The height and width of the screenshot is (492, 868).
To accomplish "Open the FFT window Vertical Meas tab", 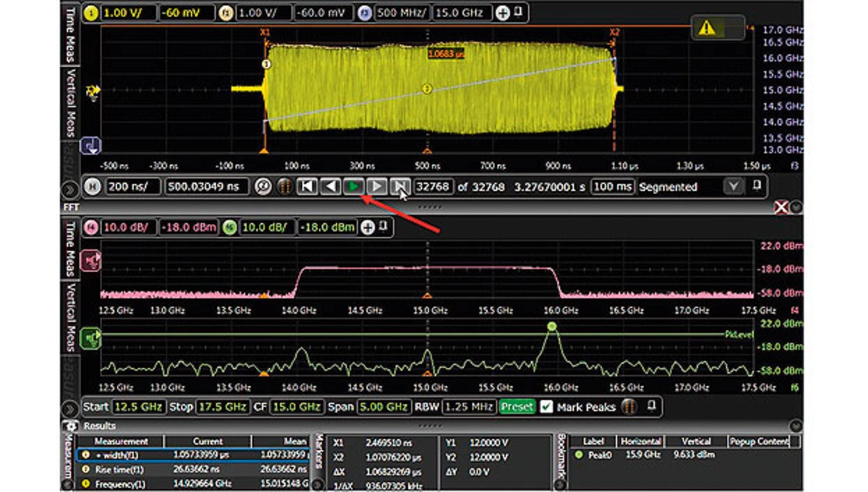I will pyautogui.click(x=71, y=318).
